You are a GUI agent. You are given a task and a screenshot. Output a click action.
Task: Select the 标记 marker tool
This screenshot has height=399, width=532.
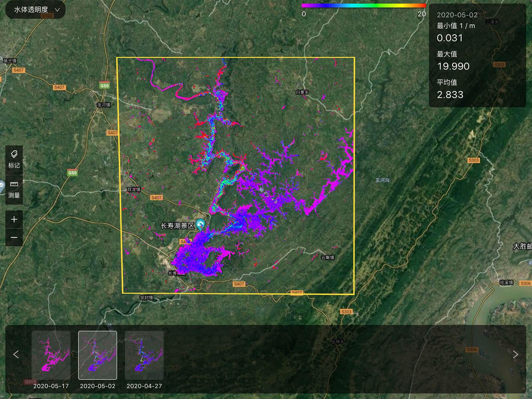[14, 160]
